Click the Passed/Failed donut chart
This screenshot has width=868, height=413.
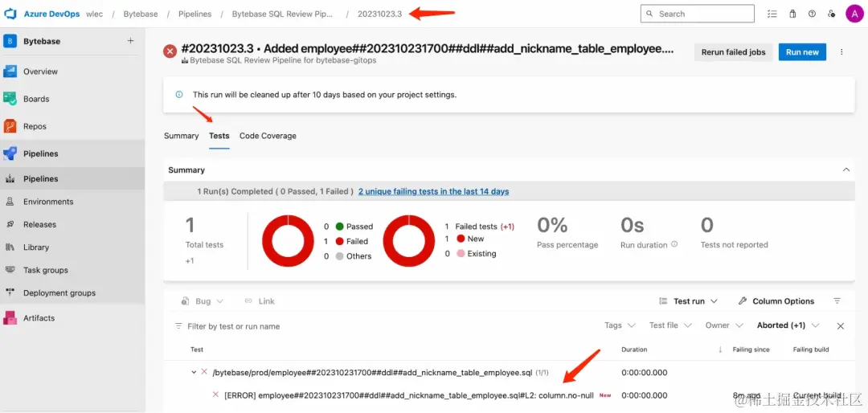(288, 241)
